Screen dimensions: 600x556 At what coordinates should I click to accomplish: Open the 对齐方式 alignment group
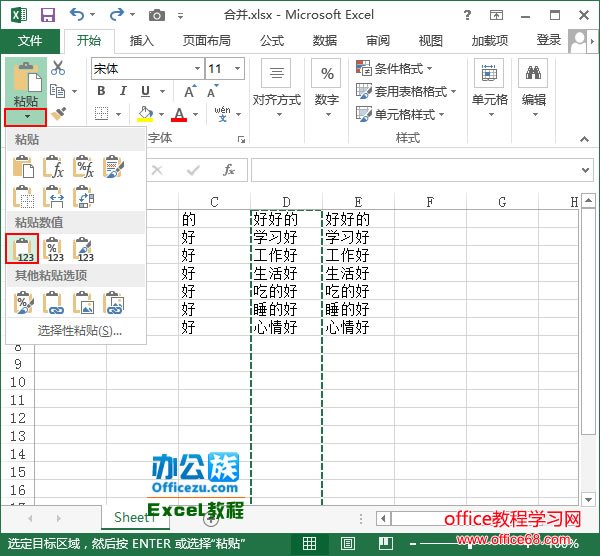(277, 89)
